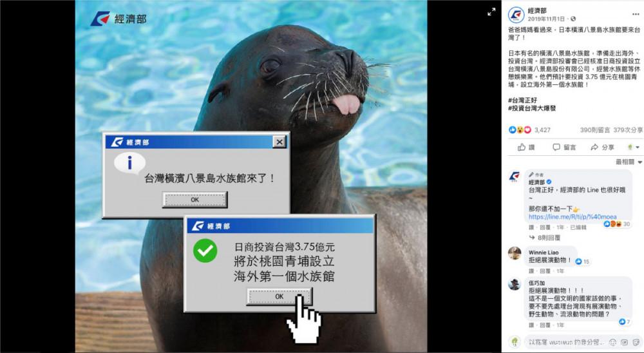Image resolution: width=644 pixels, height=353 pixels.
Task: Open the 最相關 comment sorting dropdown
Action: coord(629,162)
